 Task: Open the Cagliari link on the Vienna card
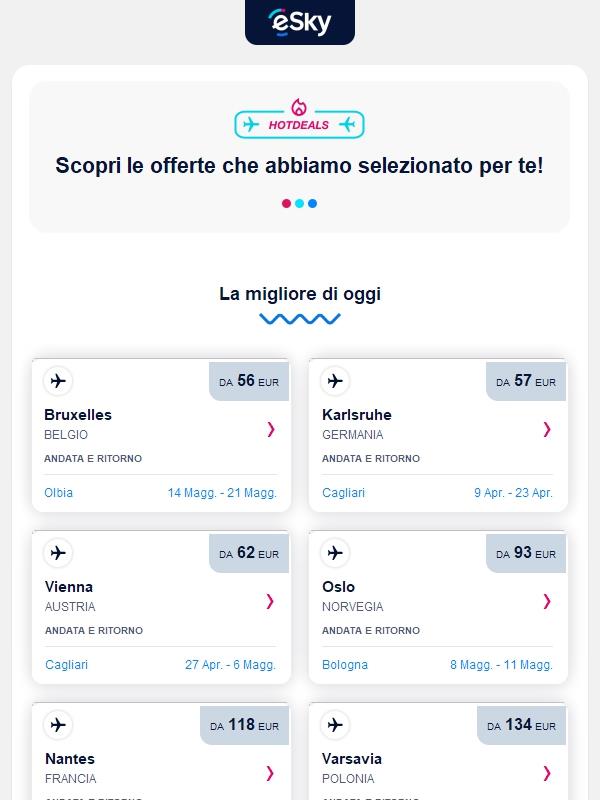coord(66,664)
